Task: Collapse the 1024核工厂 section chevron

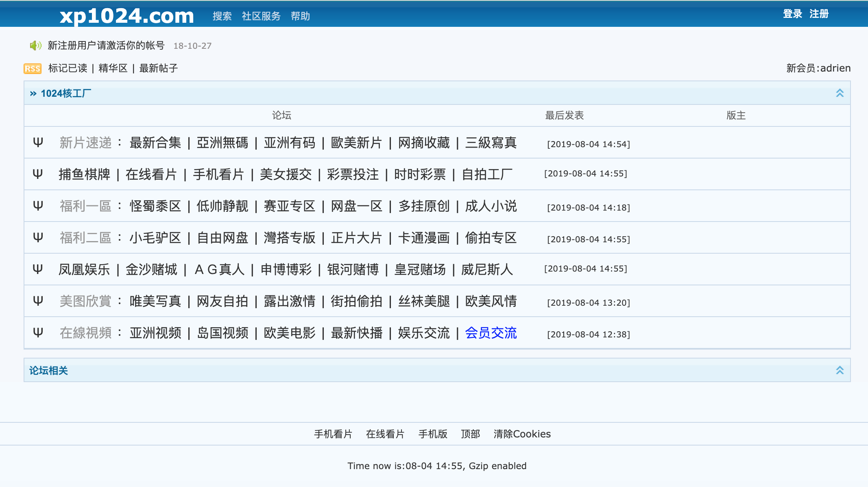Action: [x=840, y=93]
